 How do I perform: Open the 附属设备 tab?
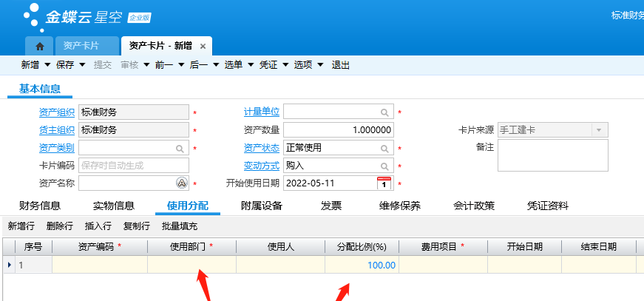[262, 206]
